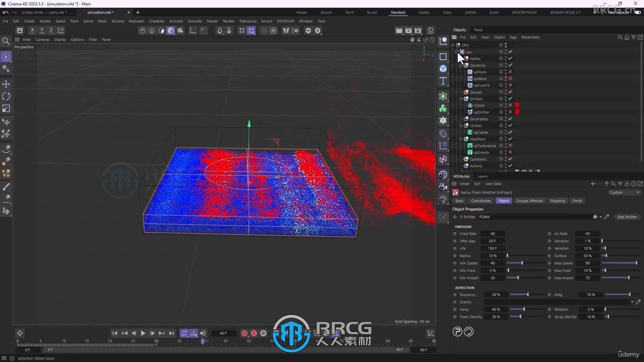Select the Move tool in left toolbar

pyautogui.click(x=6, y=84)
